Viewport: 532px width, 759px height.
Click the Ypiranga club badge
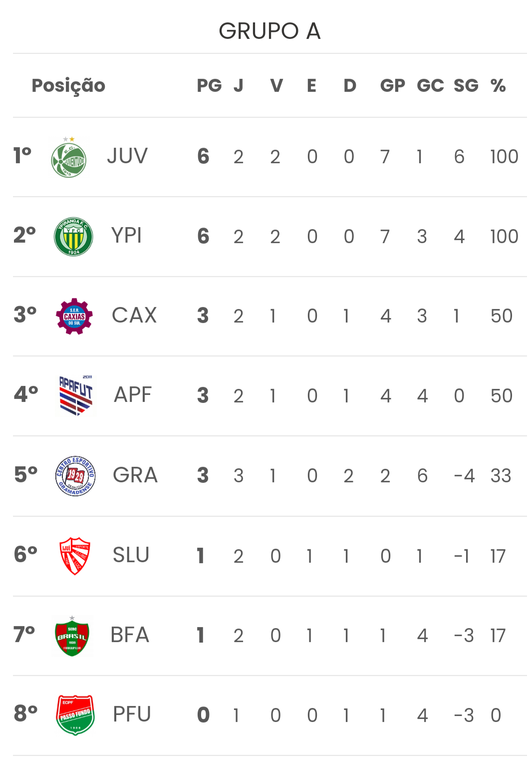point(73,236)
